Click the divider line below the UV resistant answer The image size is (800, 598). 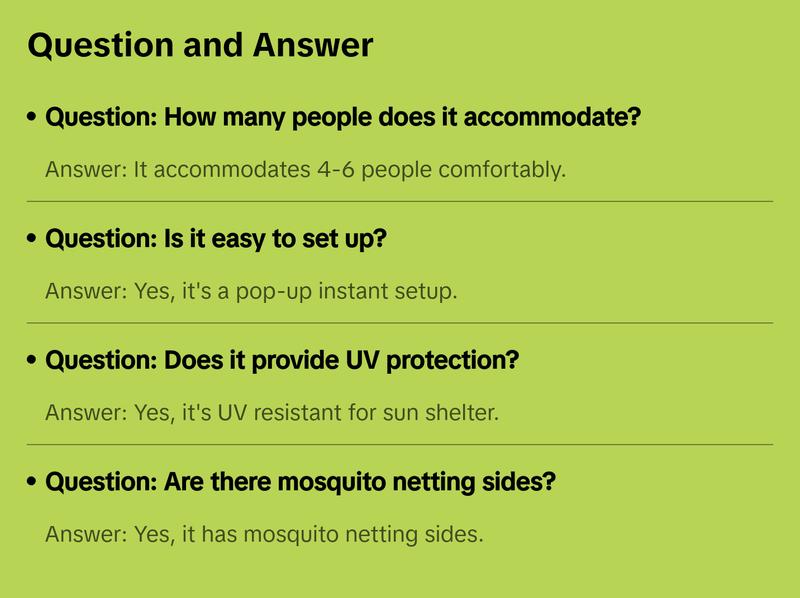pyautogui.click(x=400, y=444)
